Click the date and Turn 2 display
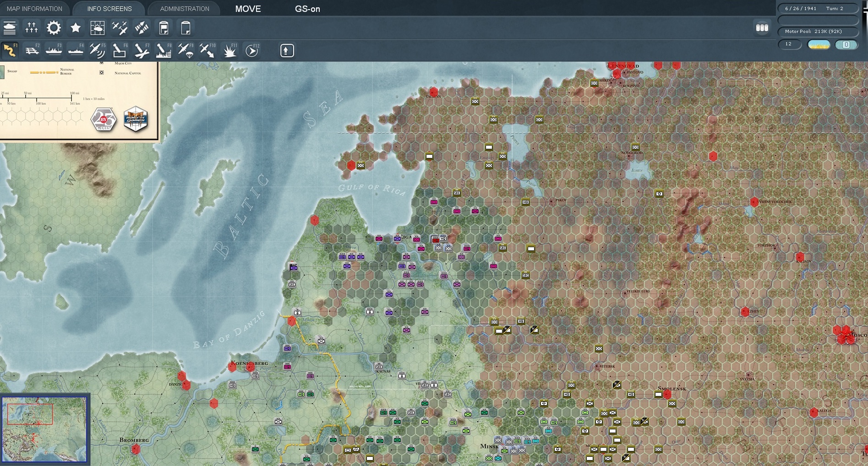The width and height of the screenshot is (868, 466). coord(818,8)
